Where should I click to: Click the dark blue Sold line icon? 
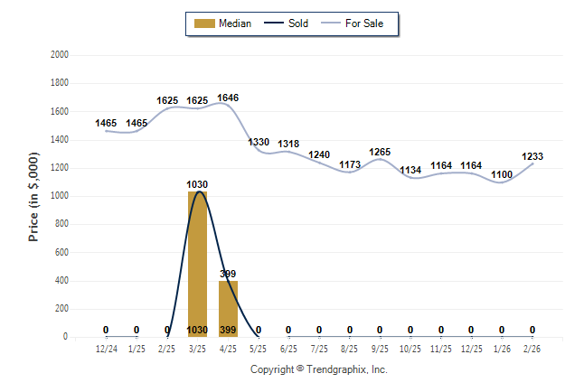coord(273,23)
